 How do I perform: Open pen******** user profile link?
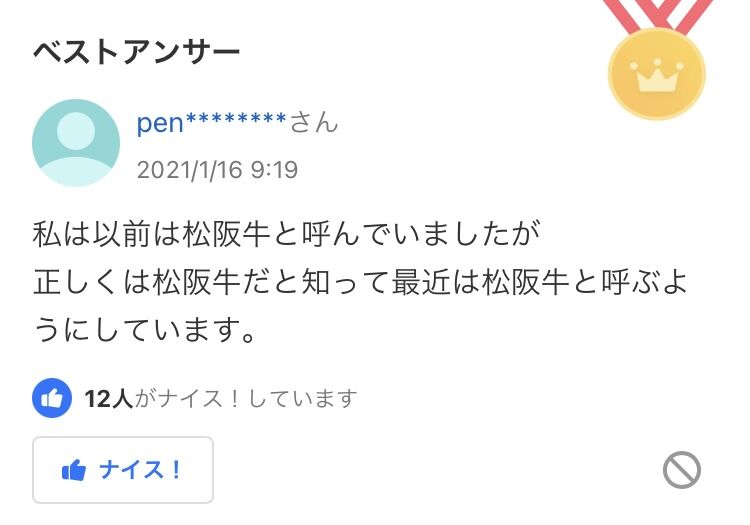[x=211, y=124]
